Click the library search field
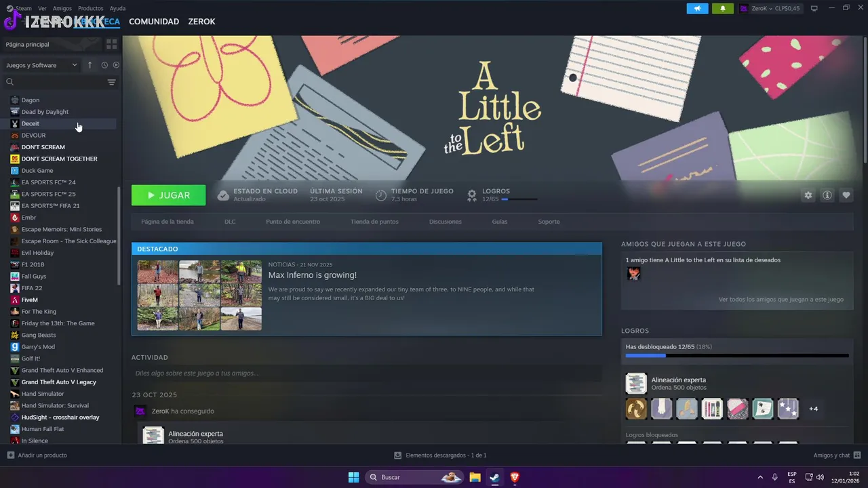The image size is (868, 488). (x=58, y=82)
